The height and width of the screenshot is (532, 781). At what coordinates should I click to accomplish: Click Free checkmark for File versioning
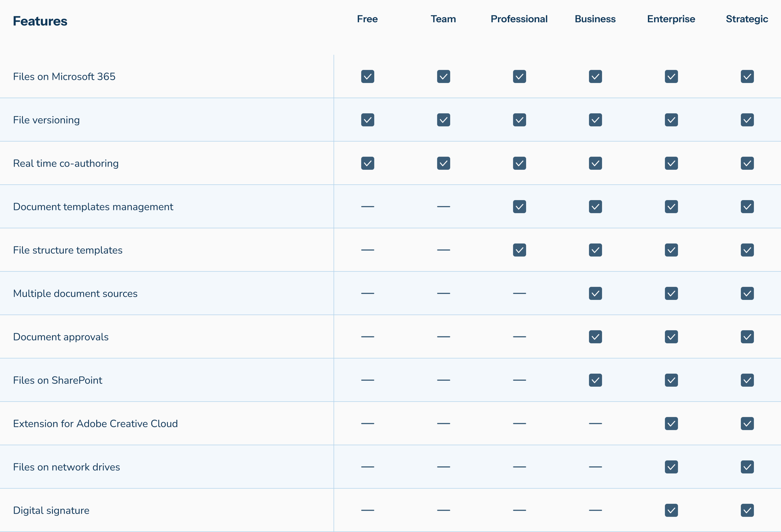(x=368, y=120)
